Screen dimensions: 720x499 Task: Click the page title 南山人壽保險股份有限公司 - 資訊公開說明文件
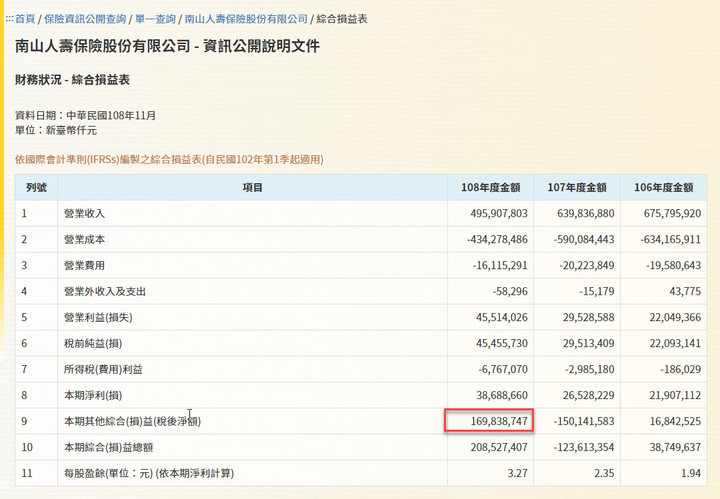pyautogui.click(x=167, y=46)
